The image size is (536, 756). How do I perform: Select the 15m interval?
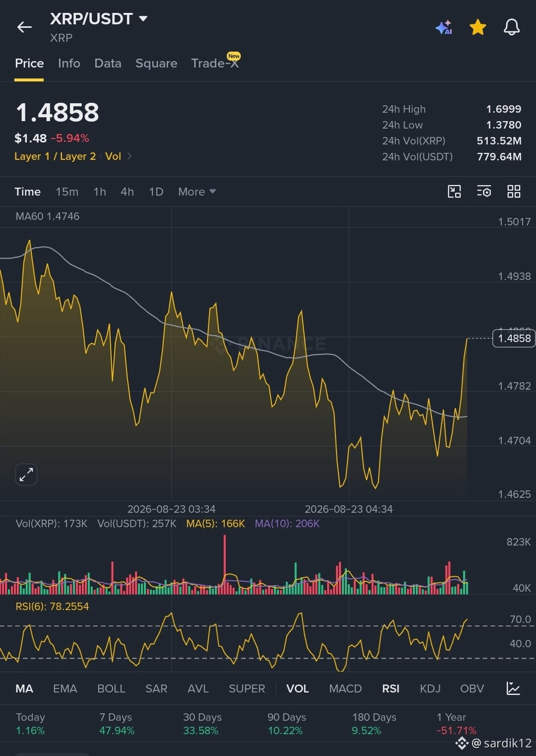point(67,192)
